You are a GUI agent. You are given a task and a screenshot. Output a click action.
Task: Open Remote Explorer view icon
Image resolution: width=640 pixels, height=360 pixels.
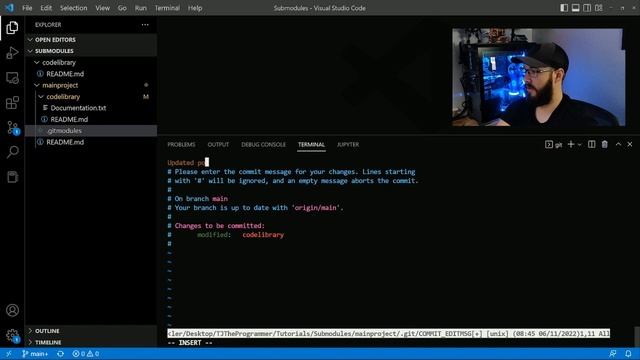(12, 78)
